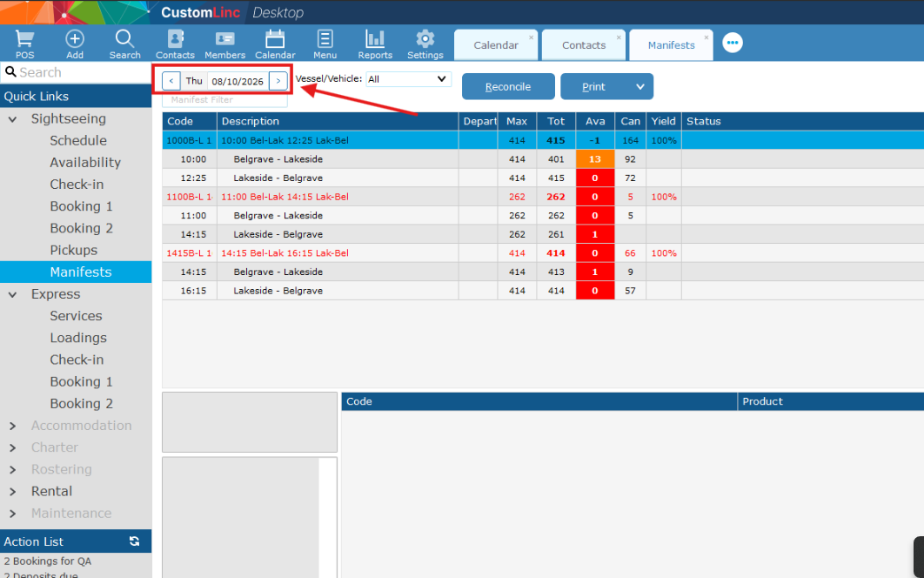Switch to the Calendar tab

pos(496,45)
